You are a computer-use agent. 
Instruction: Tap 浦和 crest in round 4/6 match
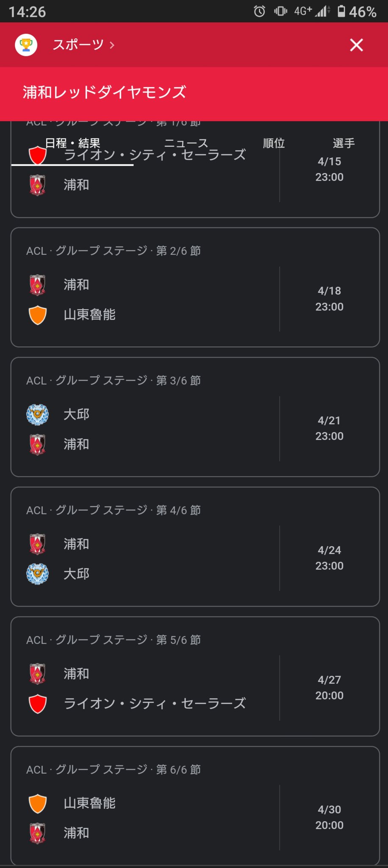[x=38, y=544]
